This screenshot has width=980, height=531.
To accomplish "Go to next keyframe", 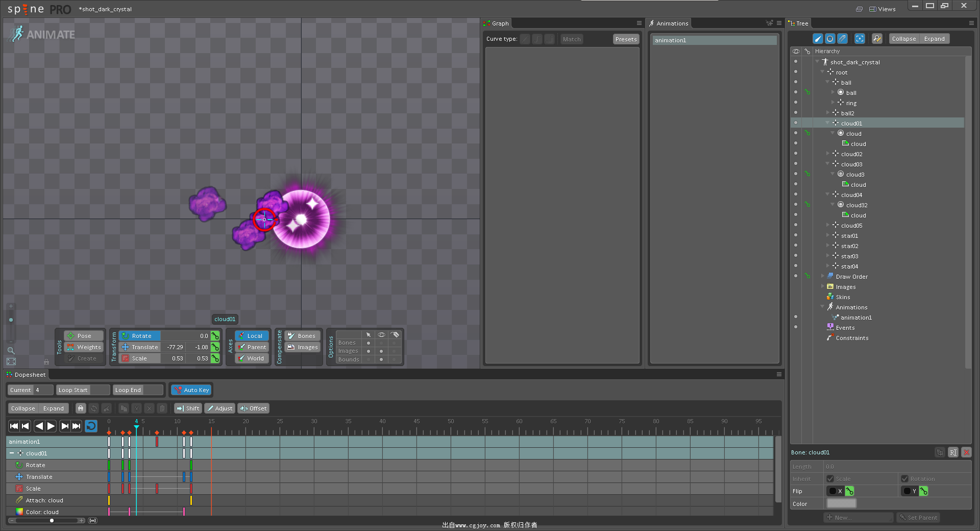I will click(x=65, y=426).
